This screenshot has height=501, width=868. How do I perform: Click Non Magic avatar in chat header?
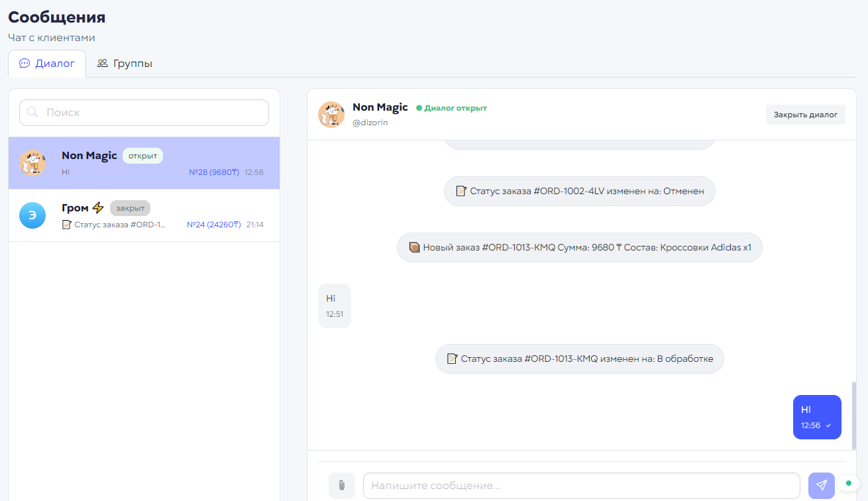coord(331,115)
